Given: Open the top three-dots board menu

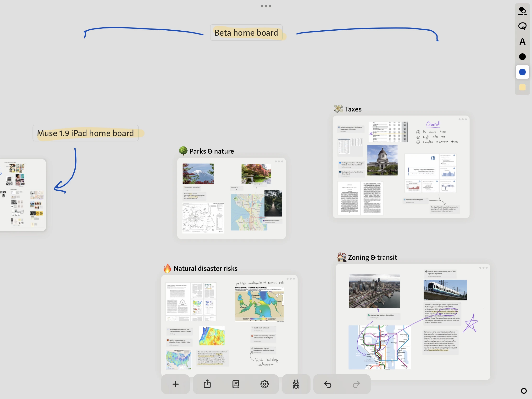Looking at the screenshot, I should pyautogui.click(x=266, y=6).
